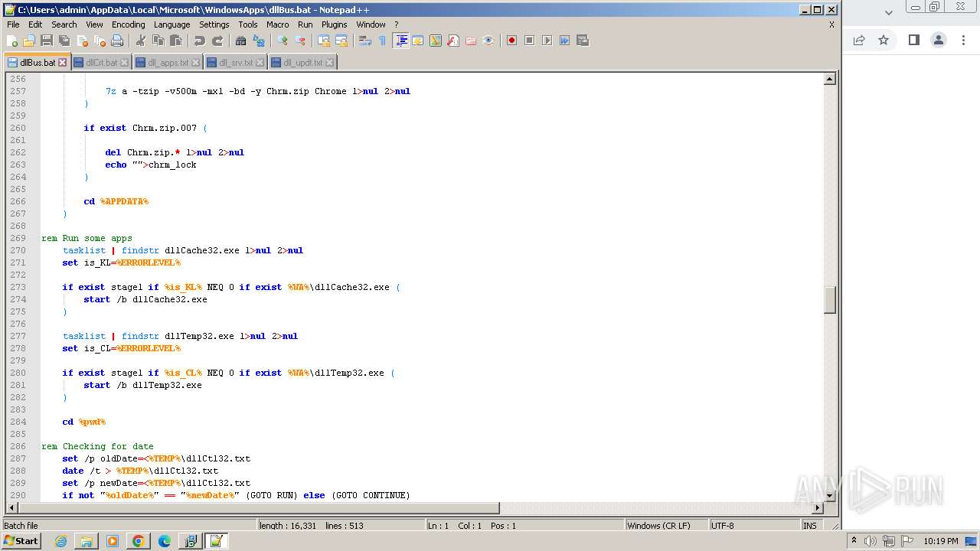Image resolution: width=980 pixels, height=551 pixels.
Task: Open the Function List panel icon
Action: (x=453, y=41)
